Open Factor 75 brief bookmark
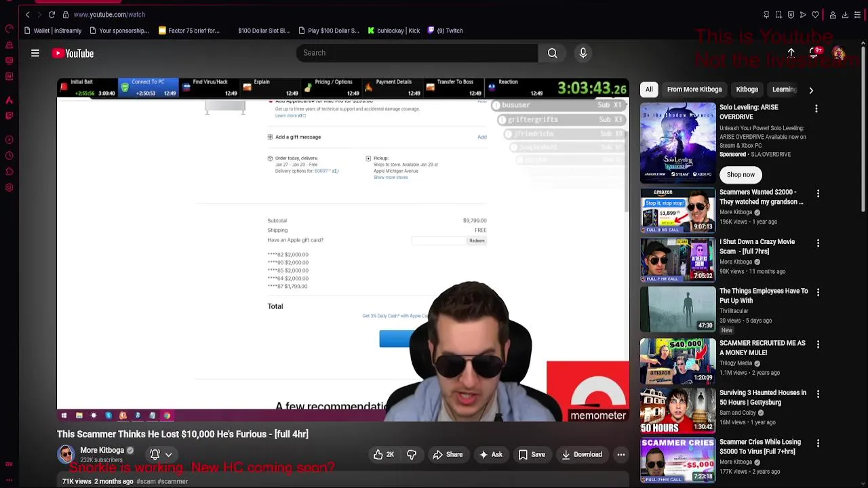868x488 pixels. [189, 30]
